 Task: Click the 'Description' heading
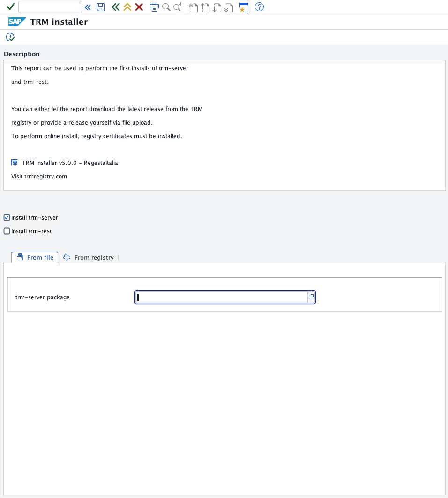coord(22,54)
